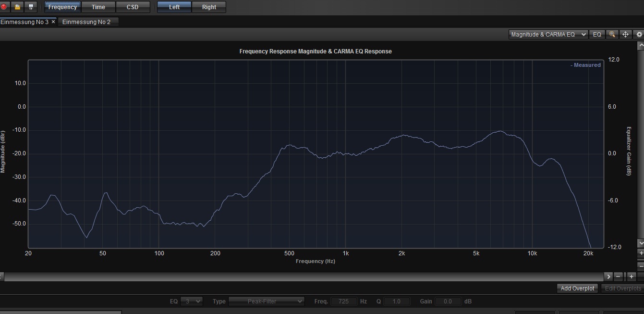Click the Freq. input field showing 725
The height and width of the screenshot is (314, 644).
tap(344, 301)
